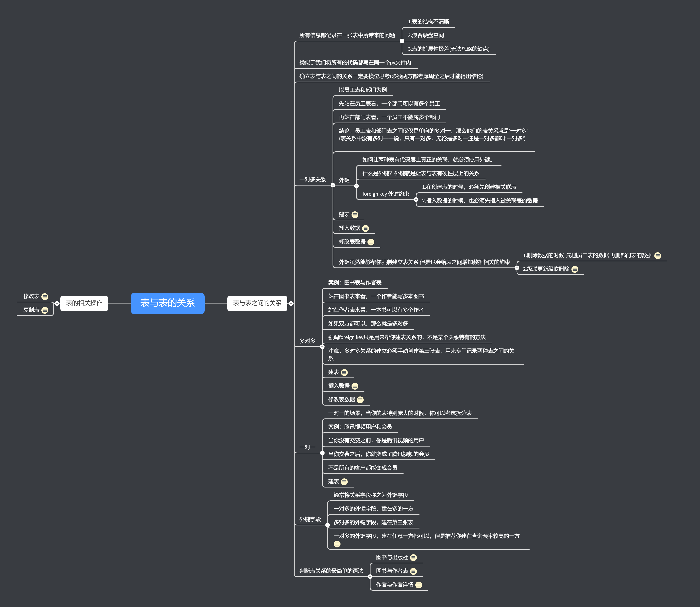
Task: Select the central topic 表与表的关系
Action: pos(168,303)
